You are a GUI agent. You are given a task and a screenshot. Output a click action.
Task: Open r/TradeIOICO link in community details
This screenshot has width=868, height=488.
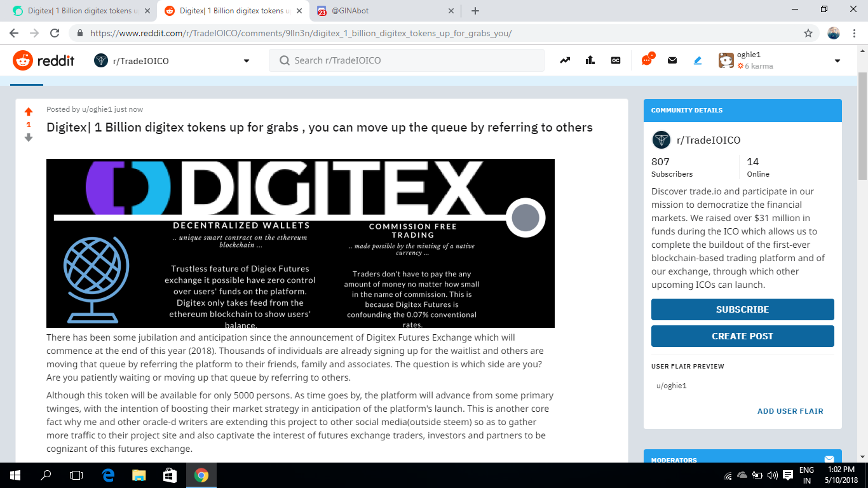pos(709,140)
